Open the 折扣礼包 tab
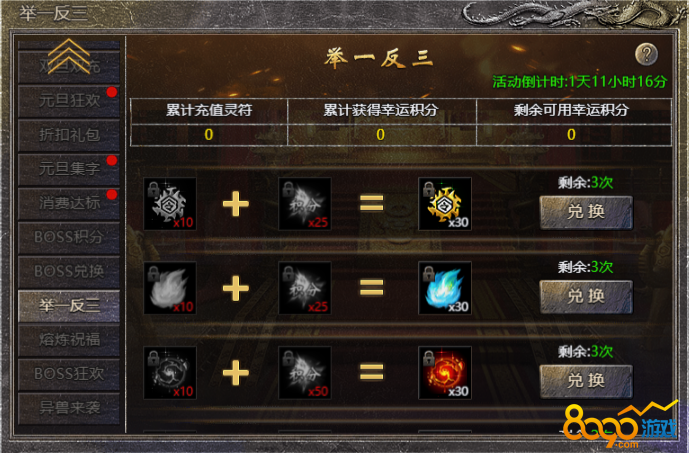689x453 pixels. click(x=69, y=135)
